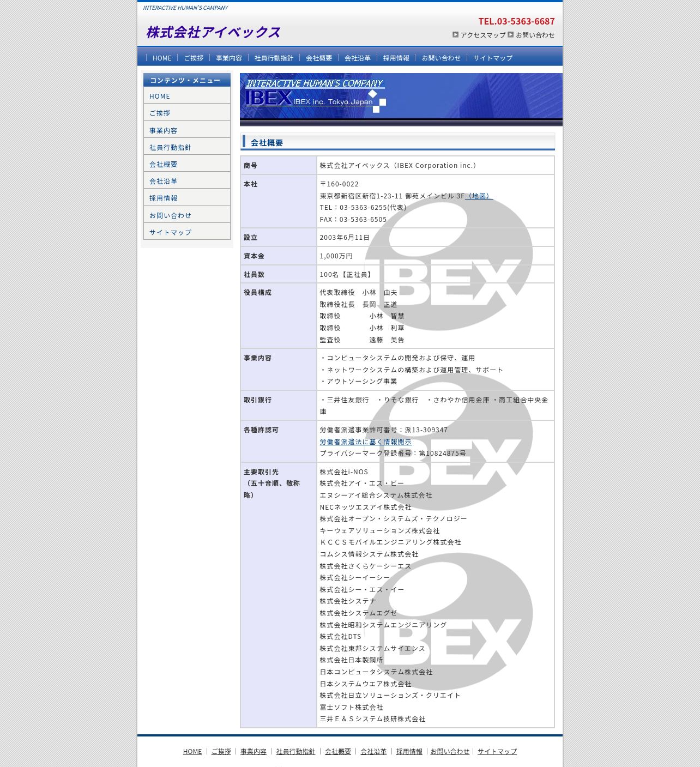The height and width of the screenshot is (767, 700).
Task: Click the 株式会社DTS client entry
Action: pyautogui.click(x=340, y=636)
